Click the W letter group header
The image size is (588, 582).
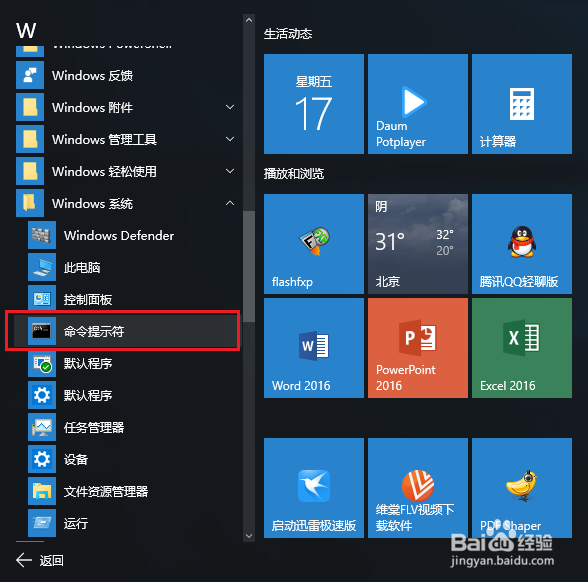point(26,30)
